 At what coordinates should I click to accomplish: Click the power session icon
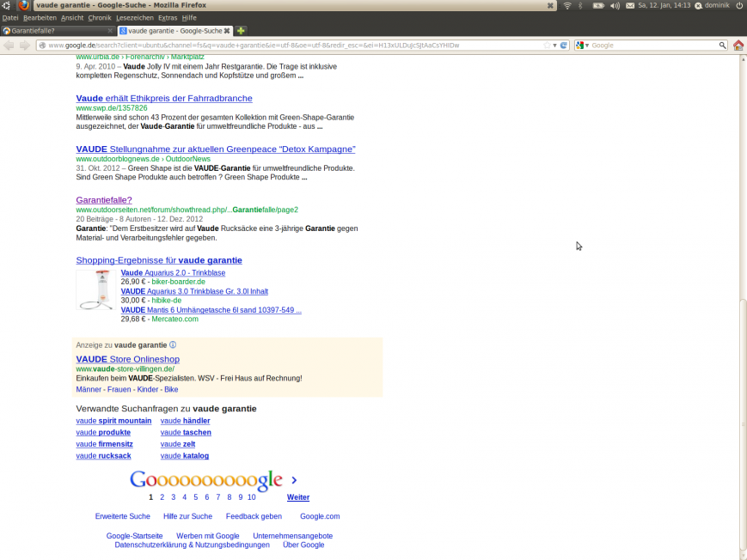click(x=739, y=5)
